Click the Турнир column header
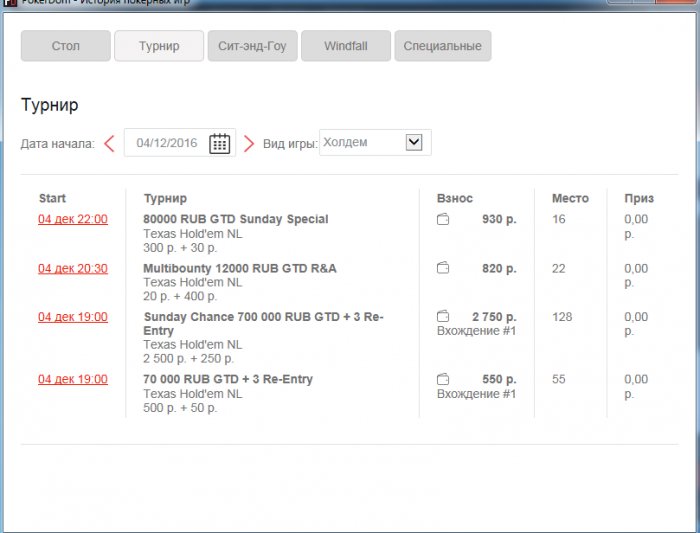This screenshot has width=700, height=533. click(x=165, y=198)
